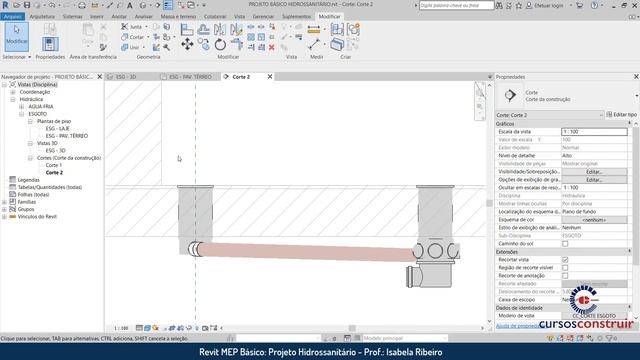
Task: Open the Arquitetura ribbon tab
Action: [x=42, y=16]
